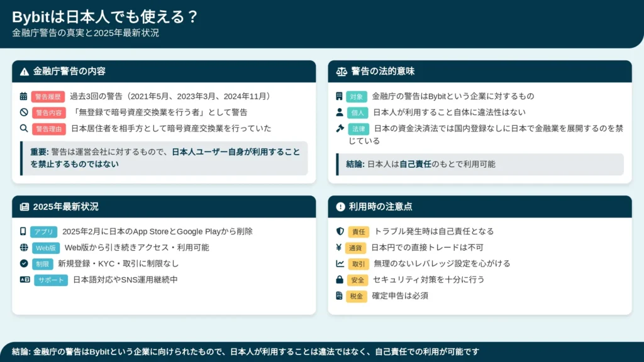Viewport: 644px width, 362px height.
Task: Click the text "Web版から引き続きアクセス・利用可能"
Action: [x=136, y=248]
